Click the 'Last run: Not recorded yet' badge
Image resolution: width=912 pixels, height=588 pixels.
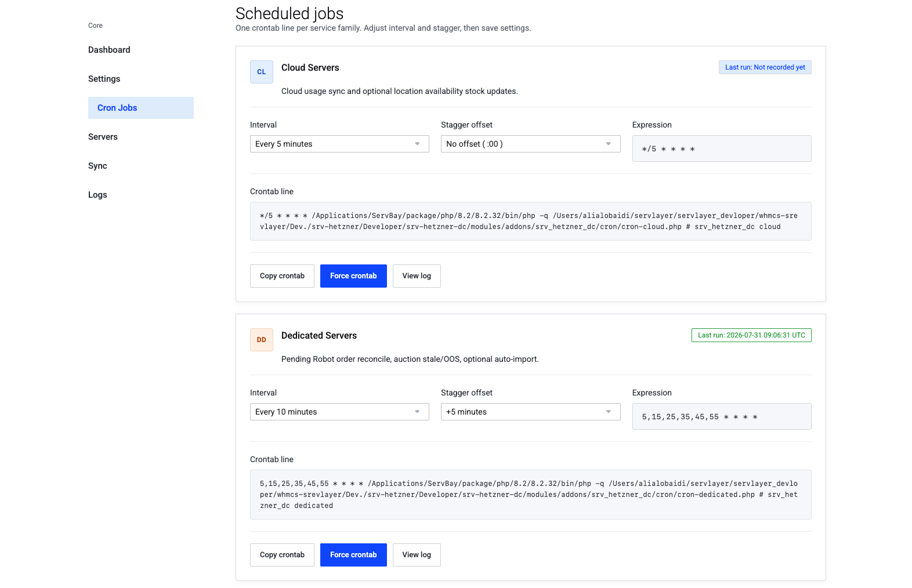click(x=765, y=67)
